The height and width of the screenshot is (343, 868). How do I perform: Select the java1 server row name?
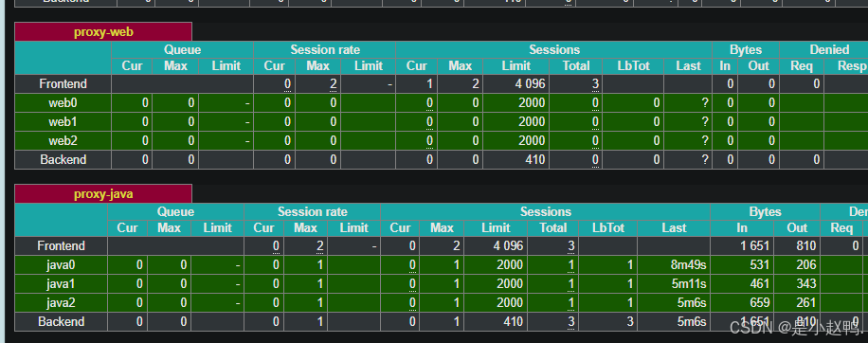coord(61,284)
